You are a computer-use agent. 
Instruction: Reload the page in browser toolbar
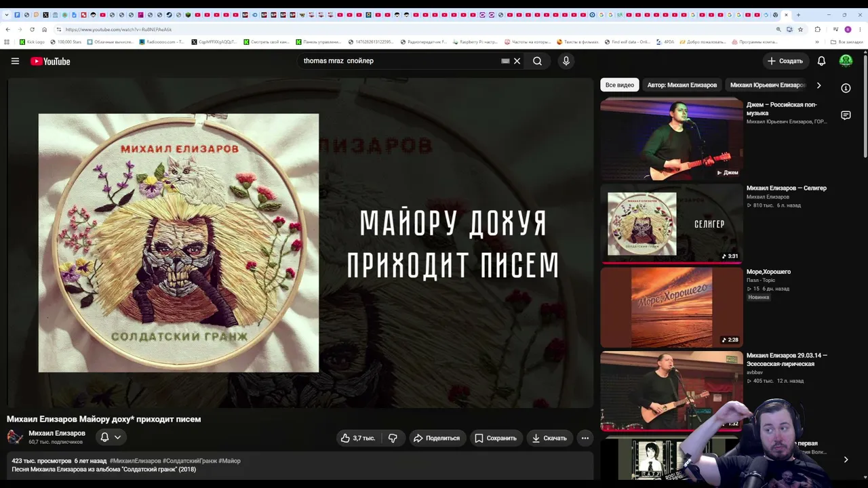(32, 29)
